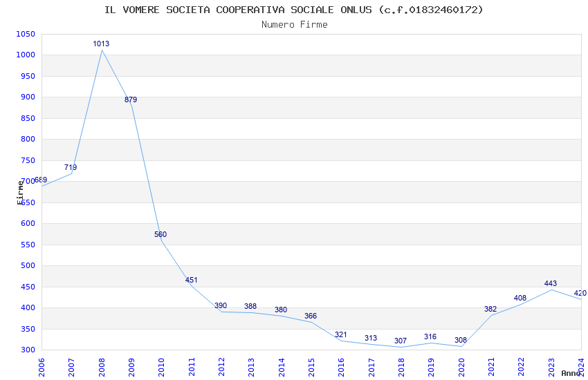This screenshot has width=588, height=380.
Task: Select the 1013 data label for 2008
Action: tap(101, 44)
